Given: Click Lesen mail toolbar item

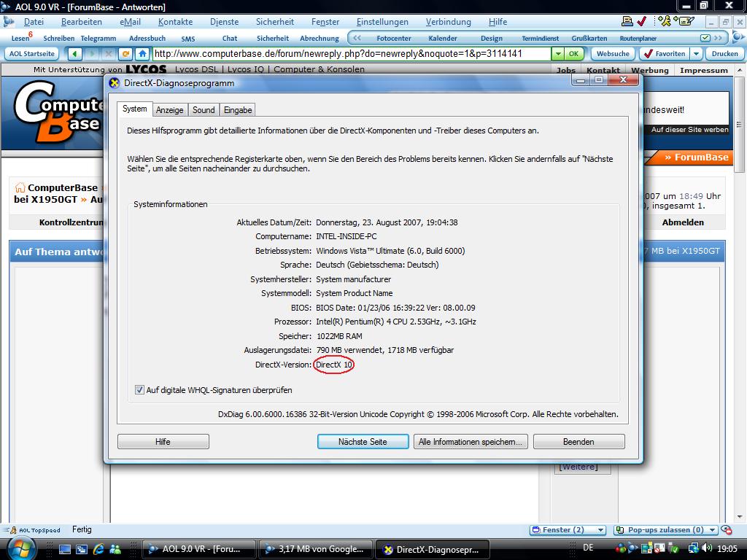Looking at the screenshot, I should (x=21, y=38).
